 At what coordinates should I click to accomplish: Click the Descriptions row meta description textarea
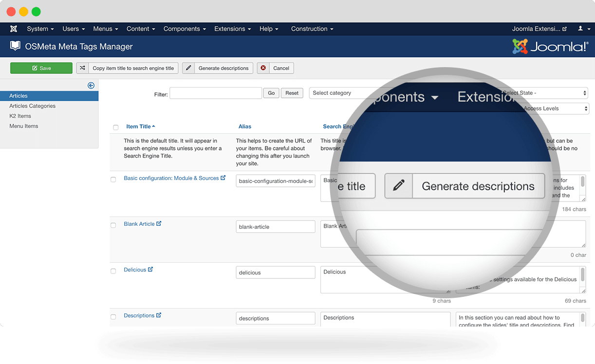click(521, 319)
